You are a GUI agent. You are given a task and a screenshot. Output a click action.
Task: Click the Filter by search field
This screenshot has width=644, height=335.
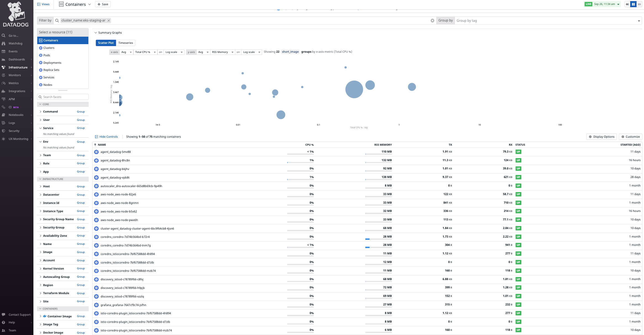click(244, 20)
